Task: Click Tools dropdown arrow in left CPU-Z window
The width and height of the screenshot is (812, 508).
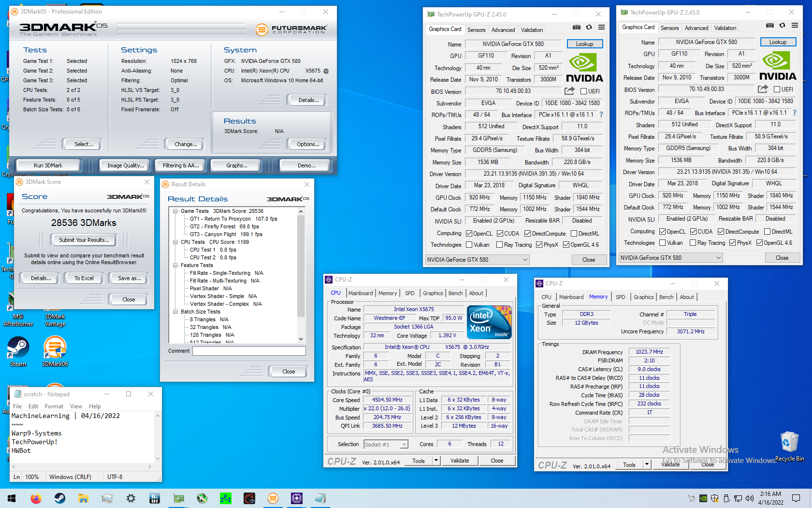Action: click(436, 461)
